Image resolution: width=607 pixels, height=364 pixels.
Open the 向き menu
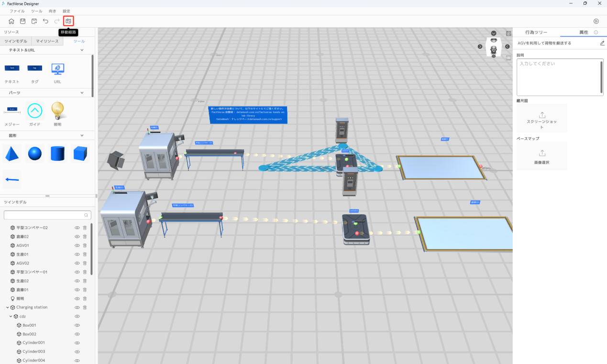[x=53, y=11]
